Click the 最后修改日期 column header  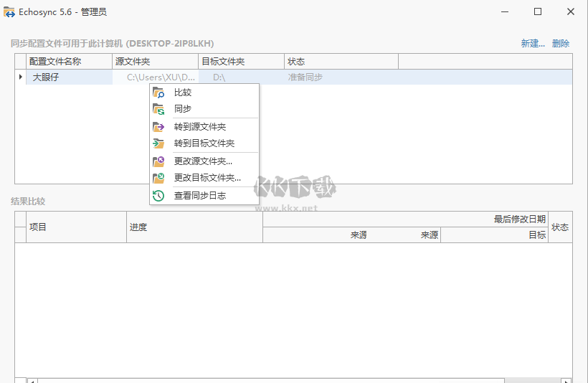[x=405, y=219]
